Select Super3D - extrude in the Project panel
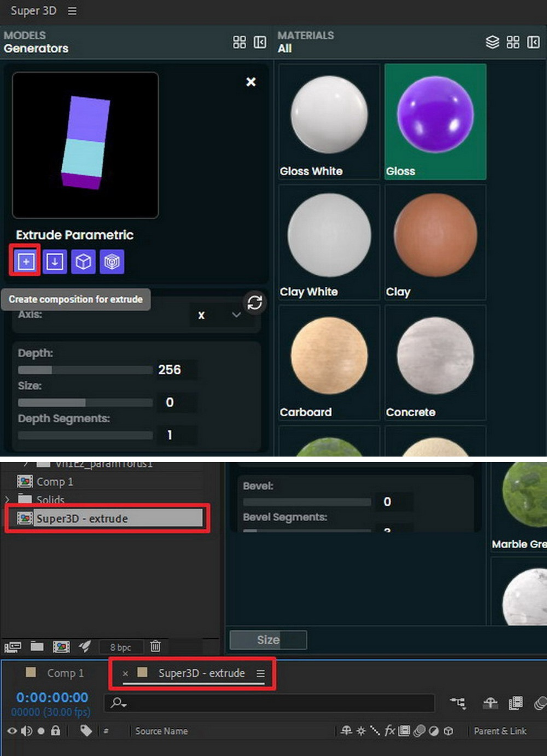This screenshot has height=756, width=547. pos(109,518)
